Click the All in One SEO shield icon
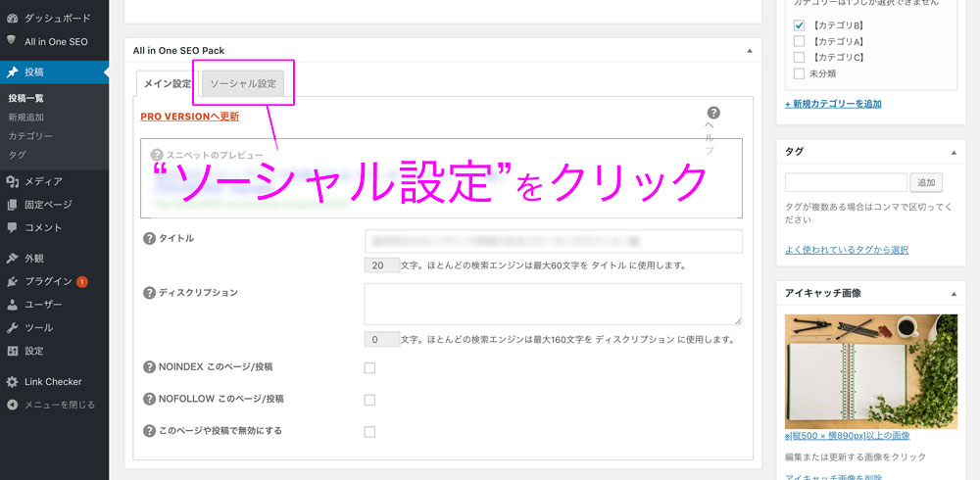This screenshot has width=980, height=480. (11, 40)
